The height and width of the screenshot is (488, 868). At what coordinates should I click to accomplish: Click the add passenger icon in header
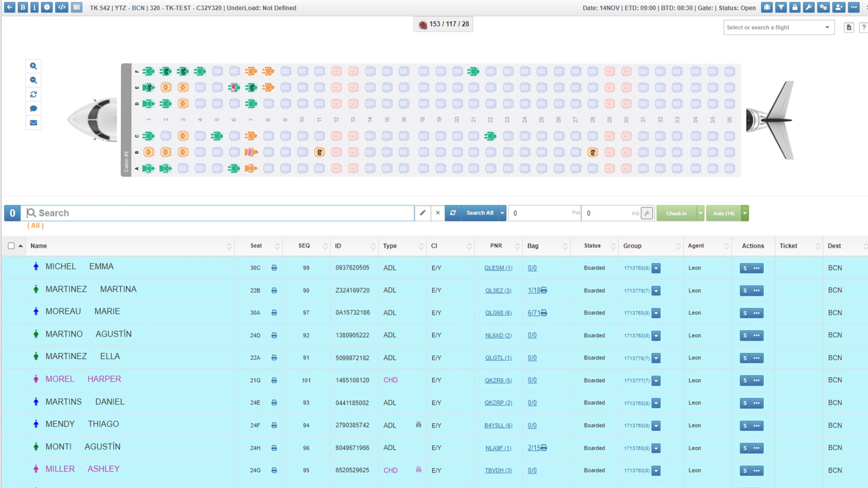(838, 7)
